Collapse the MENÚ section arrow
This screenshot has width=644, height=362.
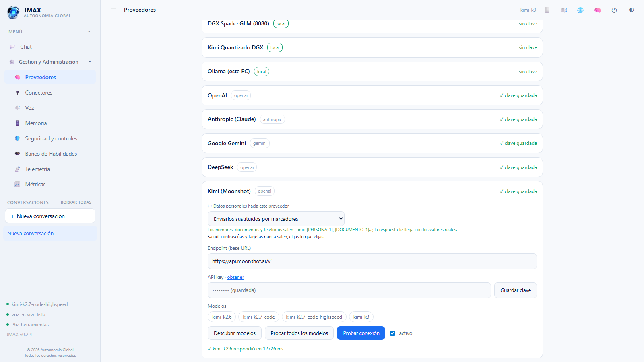point(89,32)
